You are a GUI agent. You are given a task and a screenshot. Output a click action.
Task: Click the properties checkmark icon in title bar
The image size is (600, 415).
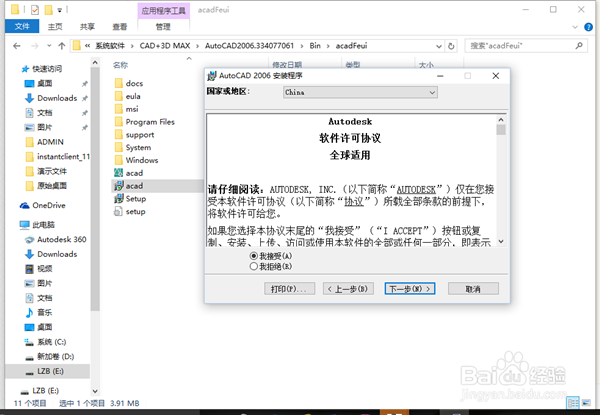pos(34,10)
